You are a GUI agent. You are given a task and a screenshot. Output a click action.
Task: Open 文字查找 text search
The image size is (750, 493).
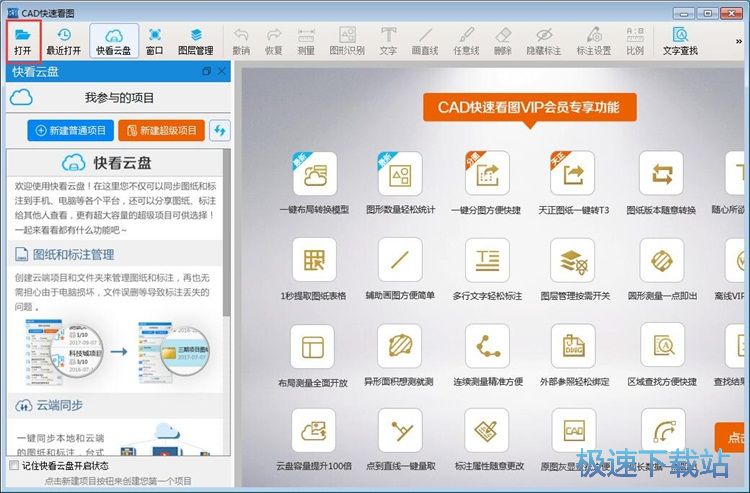pyautogui.click(x=680, y=41)
